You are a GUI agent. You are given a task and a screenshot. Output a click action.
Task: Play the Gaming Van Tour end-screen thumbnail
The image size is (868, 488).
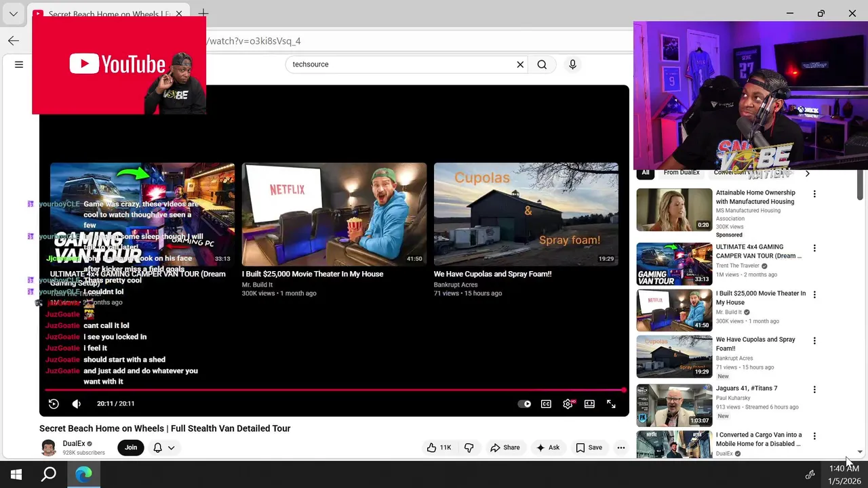pos(142,214)
